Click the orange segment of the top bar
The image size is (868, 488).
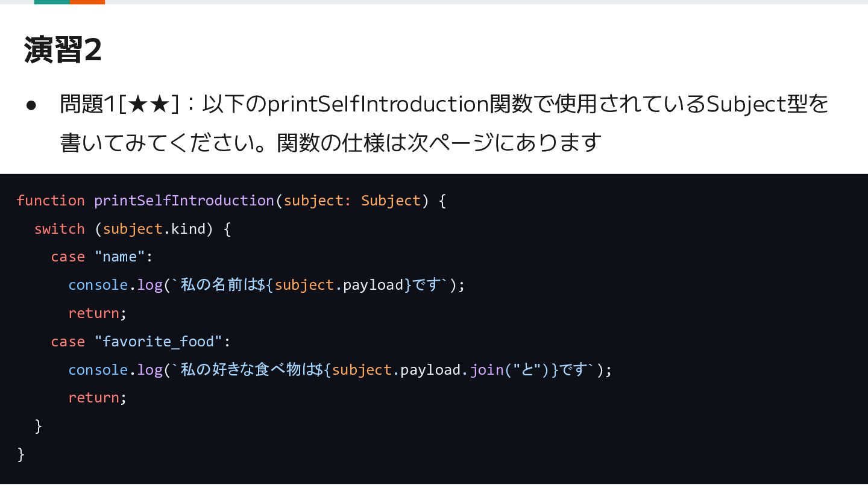[87, 2]
